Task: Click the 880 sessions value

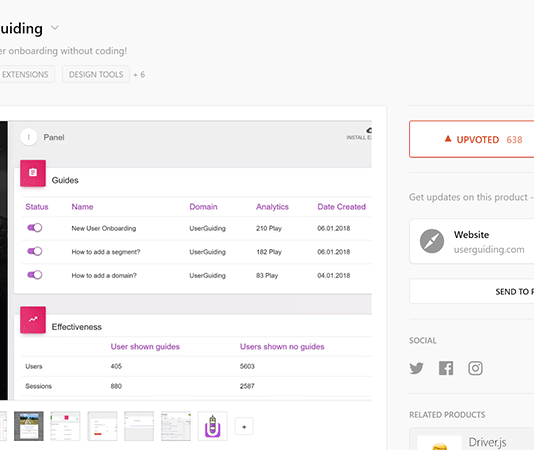Action: 116,386
